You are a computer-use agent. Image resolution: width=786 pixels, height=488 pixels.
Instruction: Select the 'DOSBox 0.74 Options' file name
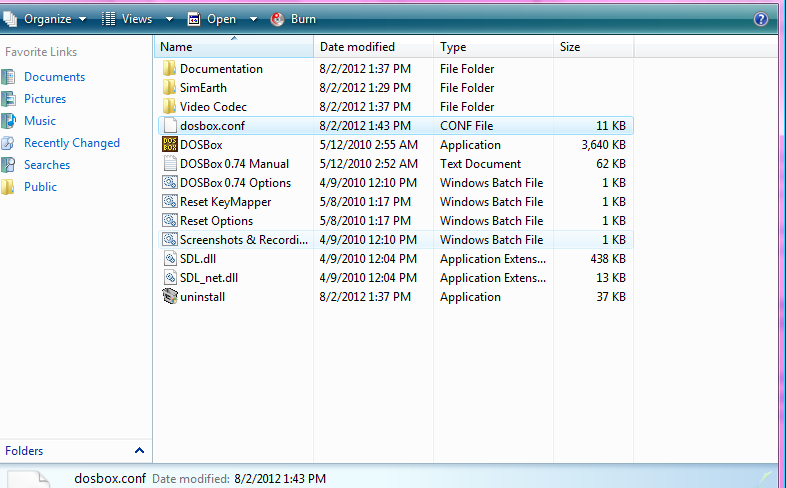tap(236, 183)
